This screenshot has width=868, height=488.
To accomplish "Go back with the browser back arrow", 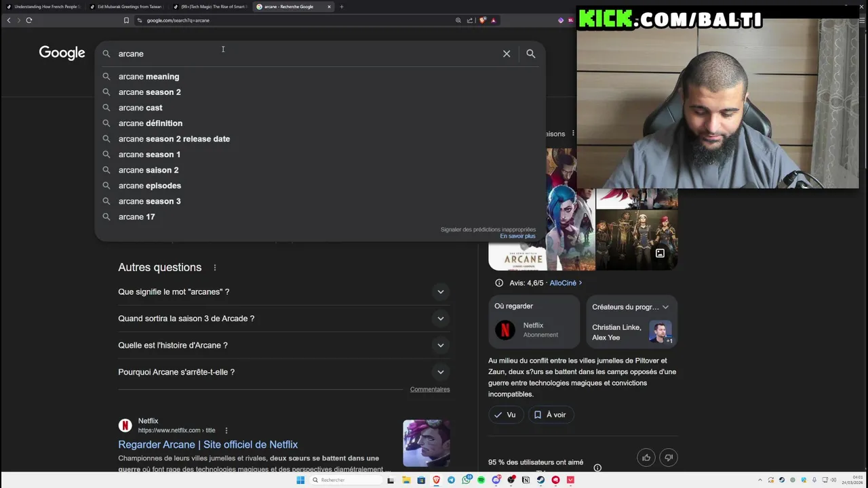I will point(9,20).
